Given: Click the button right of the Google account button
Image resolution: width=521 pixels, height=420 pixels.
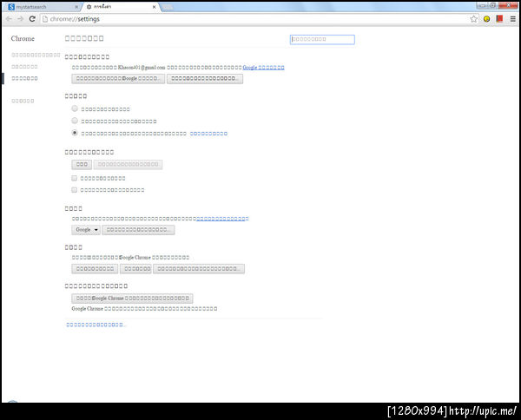Looking at the screenshot, I should tap(205, 79).
